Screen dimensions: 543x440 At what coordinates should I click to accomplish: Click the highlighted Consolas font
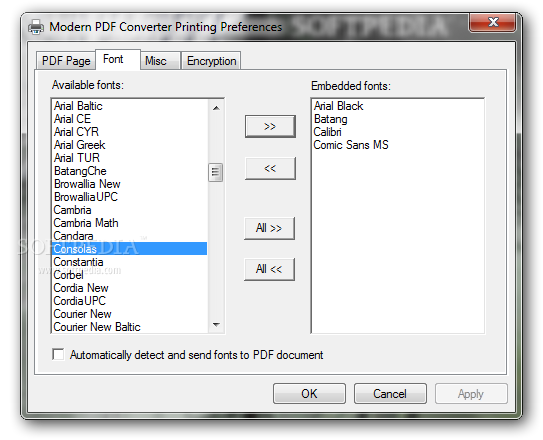pos(130,249)
